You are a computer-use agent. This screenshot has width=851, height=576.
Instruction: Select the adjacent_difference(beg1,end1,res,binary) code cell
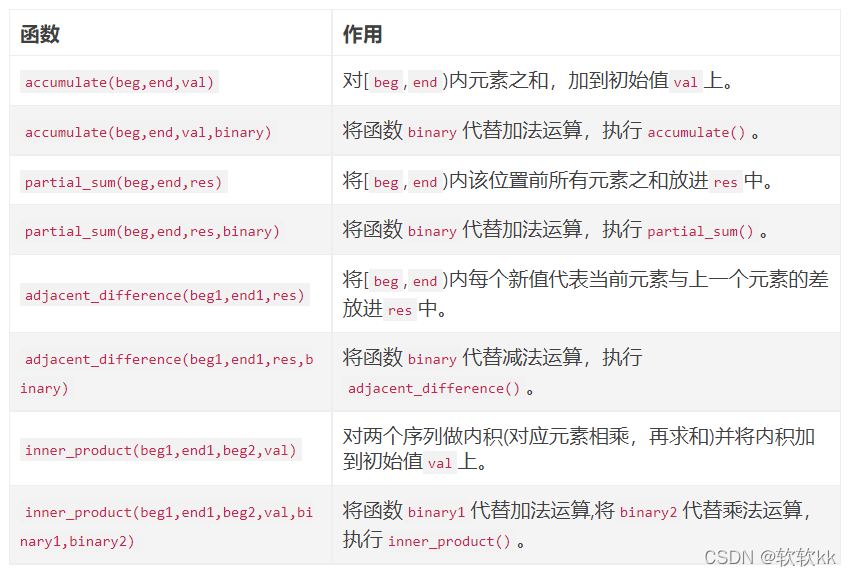(167, 374)
